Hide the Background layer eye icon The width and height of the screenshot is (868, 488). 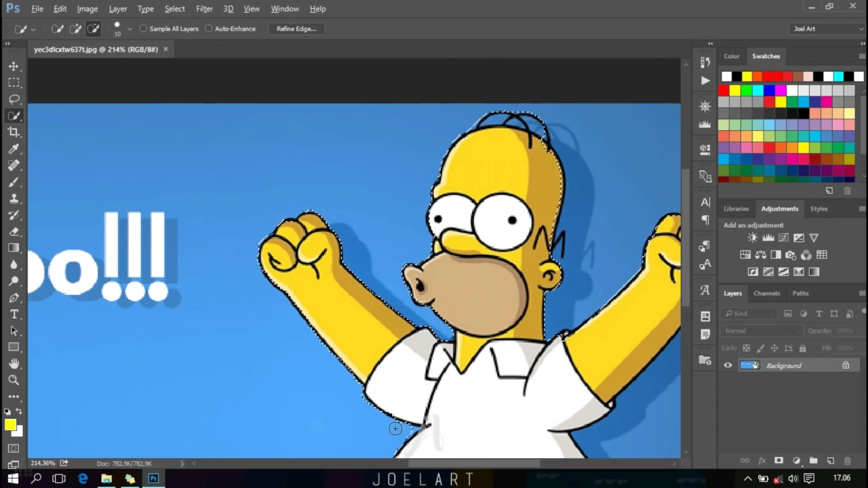[x=728, y=365]
